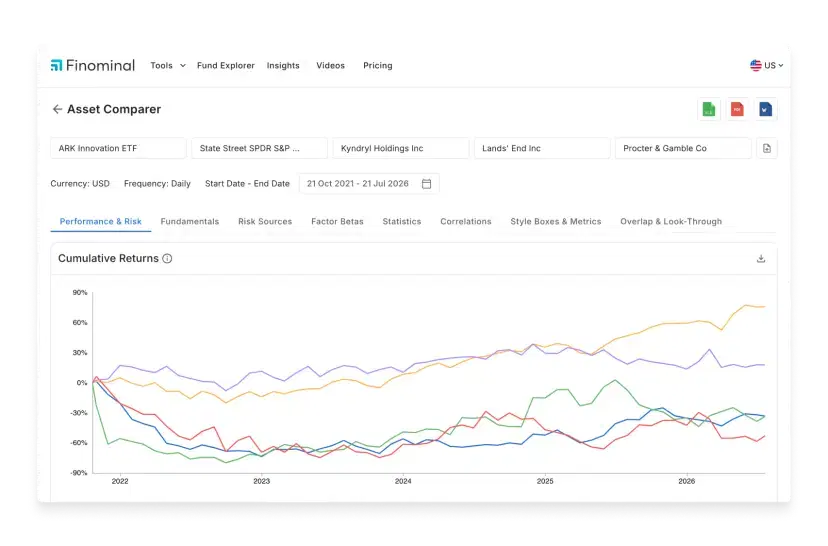Click the 60% y-axis label

click(80, 323)
